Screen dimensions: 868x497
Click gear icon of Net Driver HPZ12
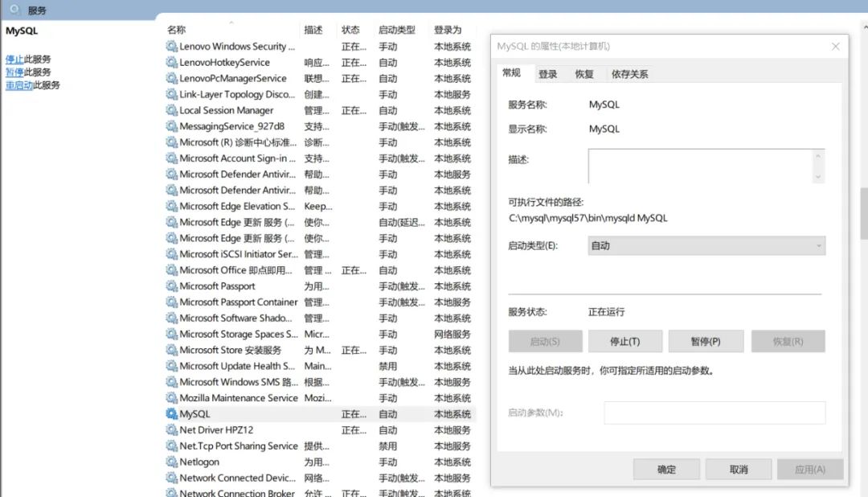pyautogui.click(x=172, y=430)
